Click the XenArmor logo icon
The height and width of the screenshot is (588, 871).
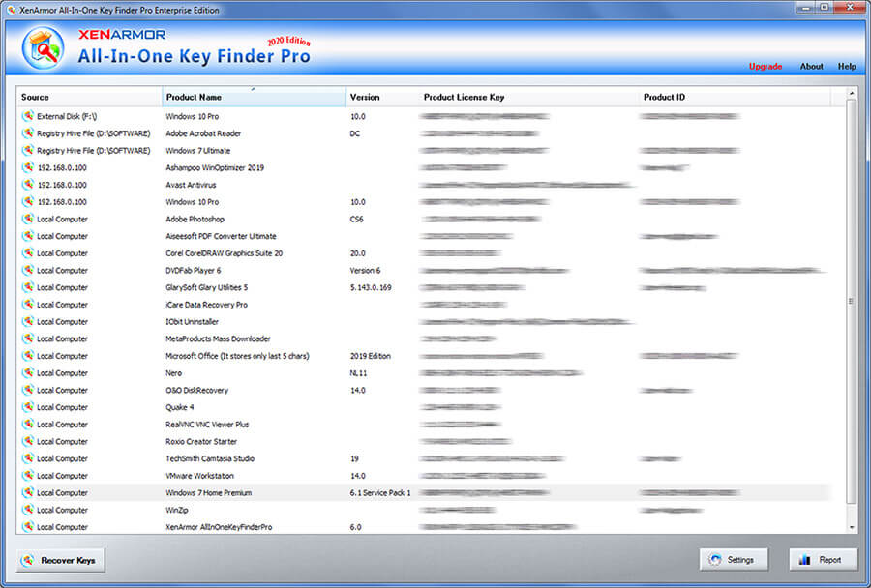41,45
